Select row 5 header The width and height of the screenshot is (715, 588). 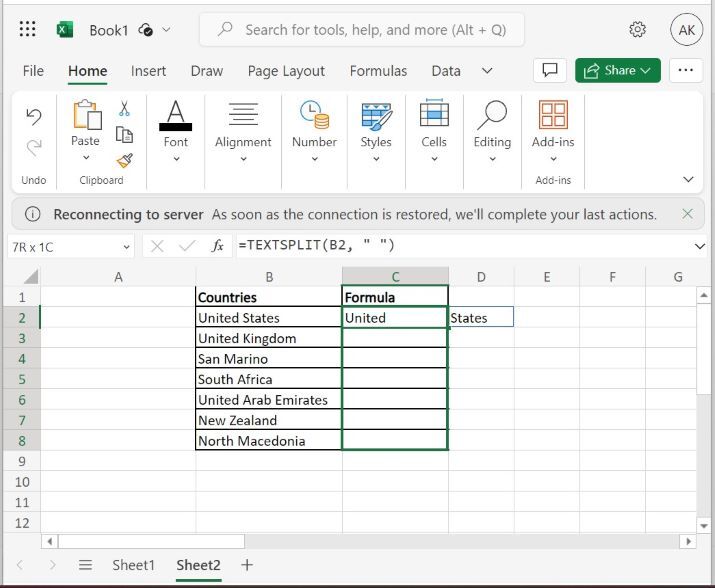coord(21,380)
